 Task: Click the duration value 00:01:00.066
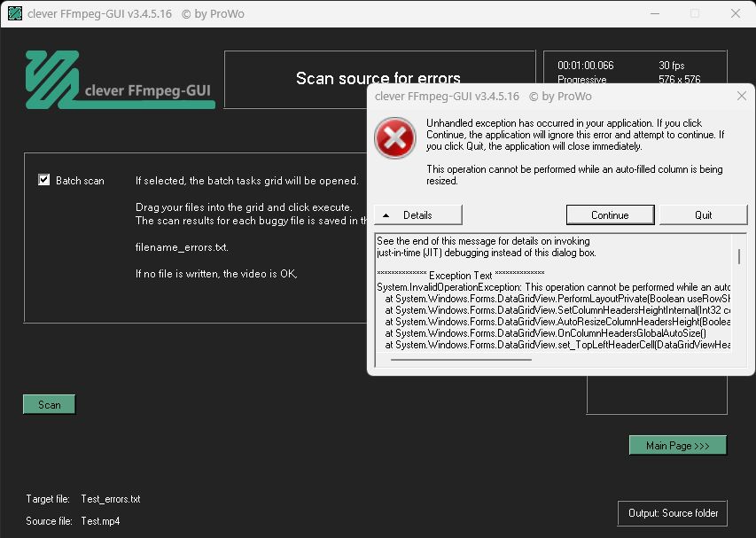tap(585, 66)
